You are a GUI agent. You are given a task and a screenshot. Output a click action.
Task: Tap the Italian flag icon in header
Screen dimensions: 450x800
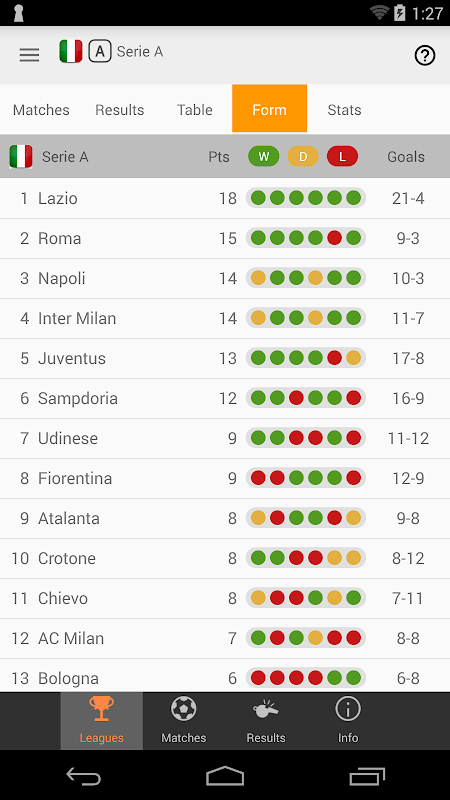(71, 52)
